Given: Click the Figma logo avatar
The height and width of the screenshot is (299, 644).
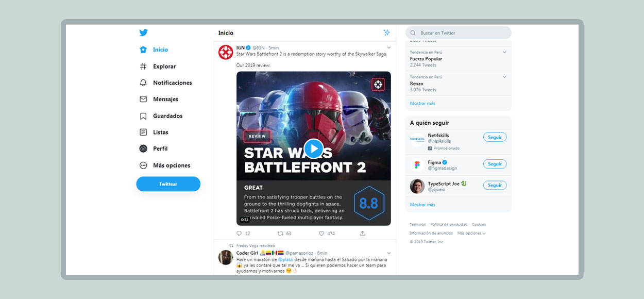Looking at the screenshot, I should 417,165.
